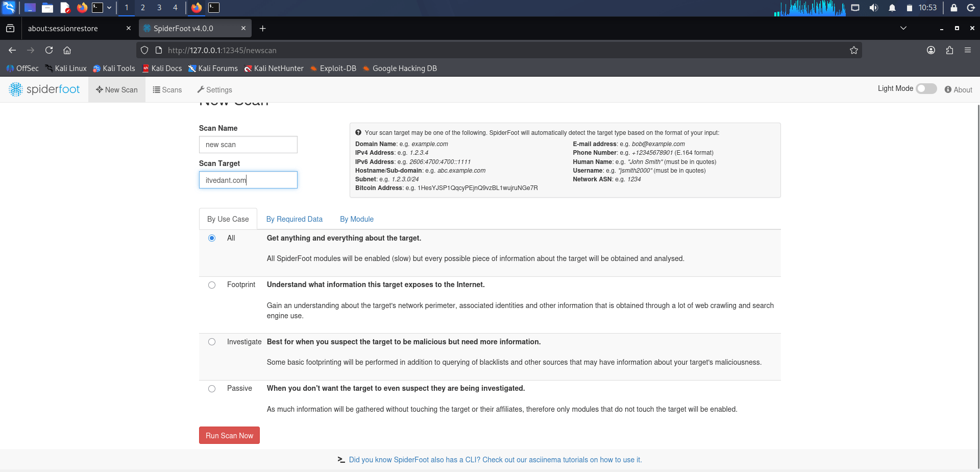This screenshot has width=980, height=472.
Task: Toggle the Light Mode switch
Action: point(926,89)
